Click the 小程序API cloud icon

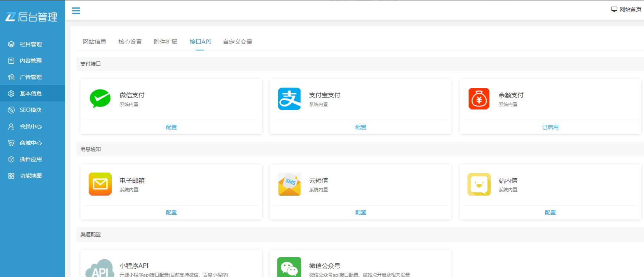(x=100, y=268)
